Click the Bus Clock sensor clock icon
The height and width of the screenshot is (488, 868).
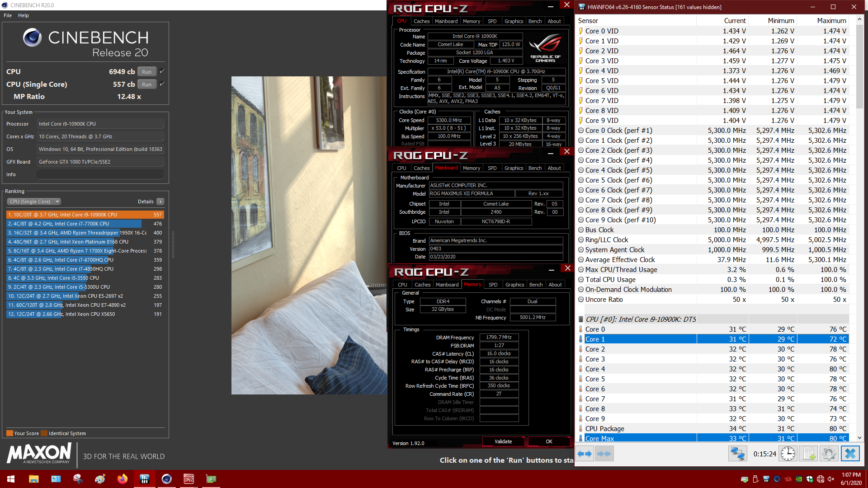[581, 230]
